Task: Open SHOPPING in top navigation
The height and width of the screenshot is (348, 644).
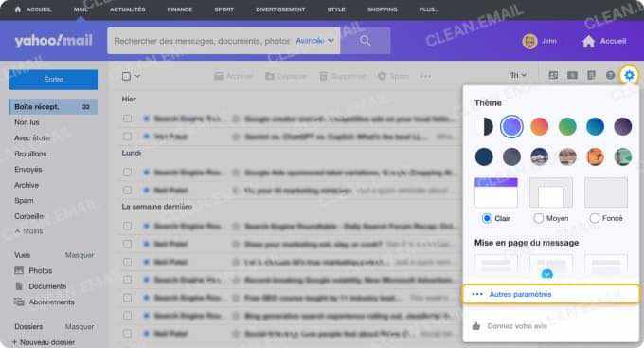Action: 382,9
